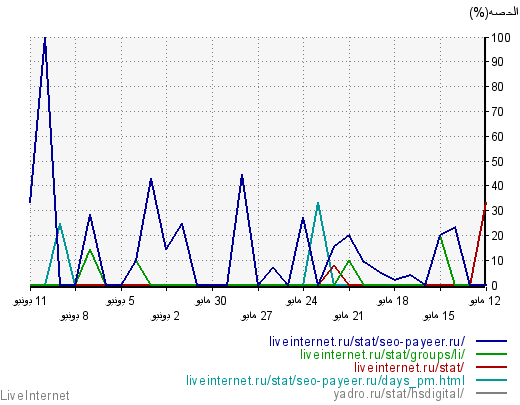Viewport: 520px width, 405px height.
Task: Click the liveinternet.ru/stat/groups/li/ legend label
Action: (x=382, y=355)
